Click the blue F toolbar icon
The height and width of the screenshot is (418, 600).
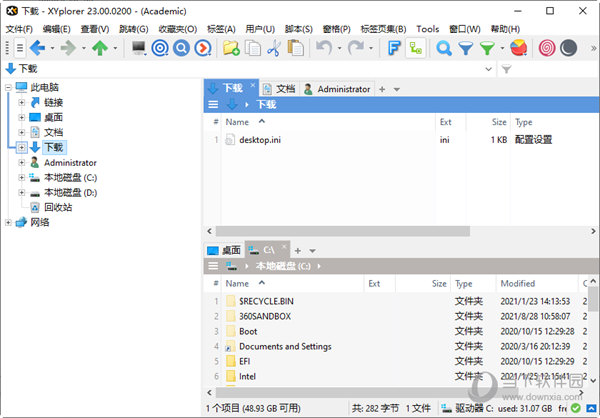[x=394, y=48]
